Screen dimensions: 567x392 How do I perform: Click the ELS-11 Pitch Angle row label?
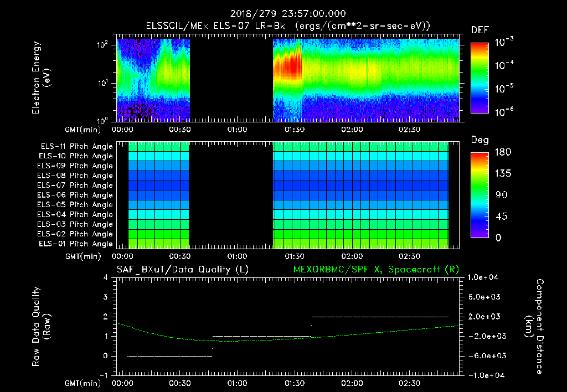[x=76, y=147]
